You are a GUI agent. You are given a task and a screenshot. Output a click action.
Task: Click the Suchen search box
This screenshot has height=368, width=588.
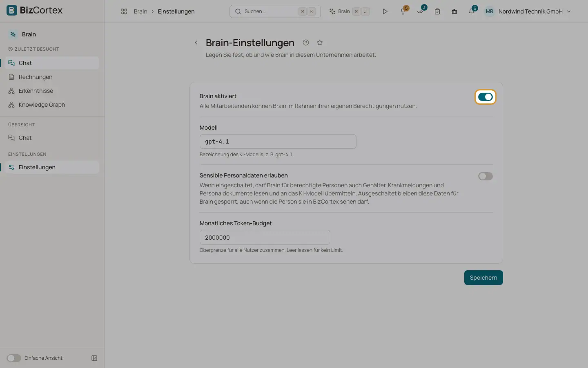coord(275,11)
